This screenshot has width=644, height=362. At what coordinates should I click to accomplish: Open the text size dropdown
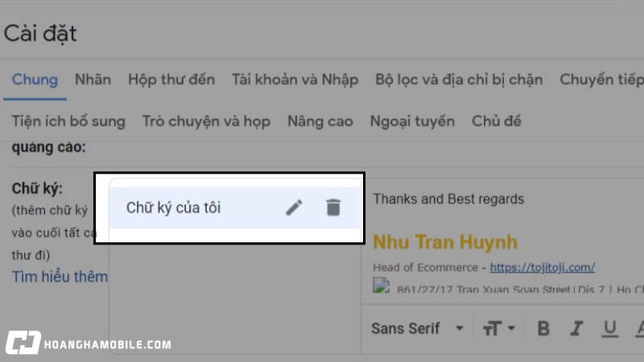tap(498, 328)
